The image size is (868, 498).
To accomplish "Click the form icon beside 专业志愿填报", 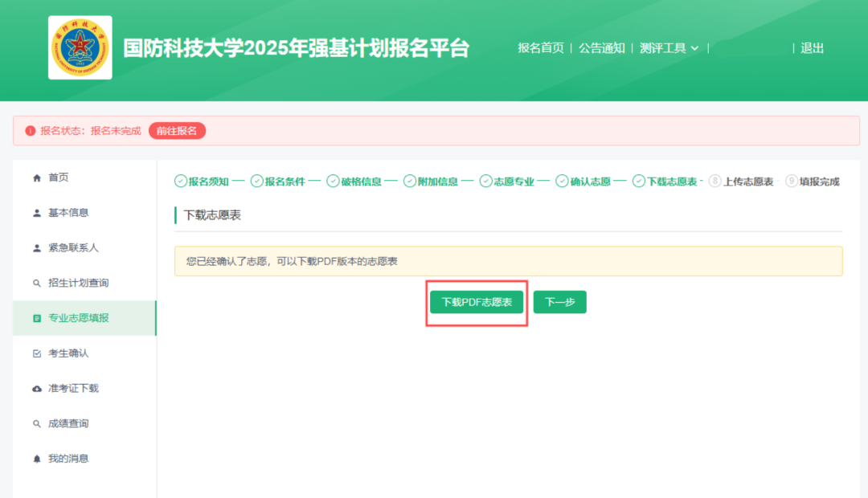I will [36, 318].
